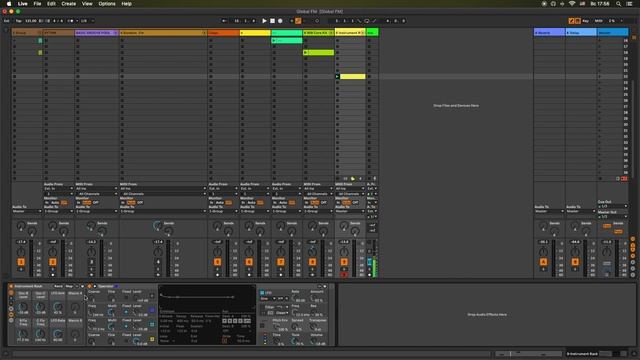The height and width of the screenshot is (360, 640).
Task: Click the 4 / 4 time signature field
Action: tap(58, 21)
